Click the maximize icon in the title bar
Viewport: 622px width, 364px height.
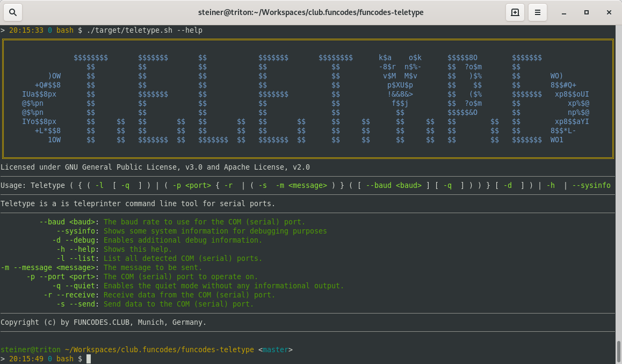[585, 12]
